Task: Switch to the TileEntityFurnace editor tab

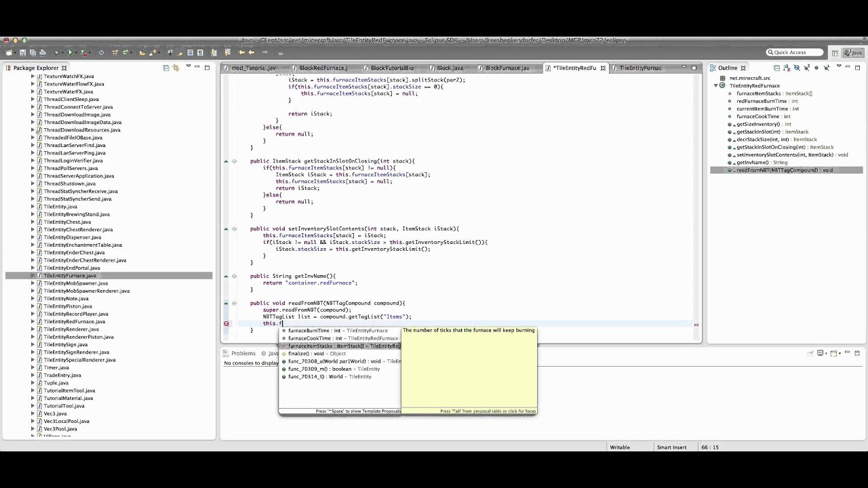Action: tap(640, 68)
